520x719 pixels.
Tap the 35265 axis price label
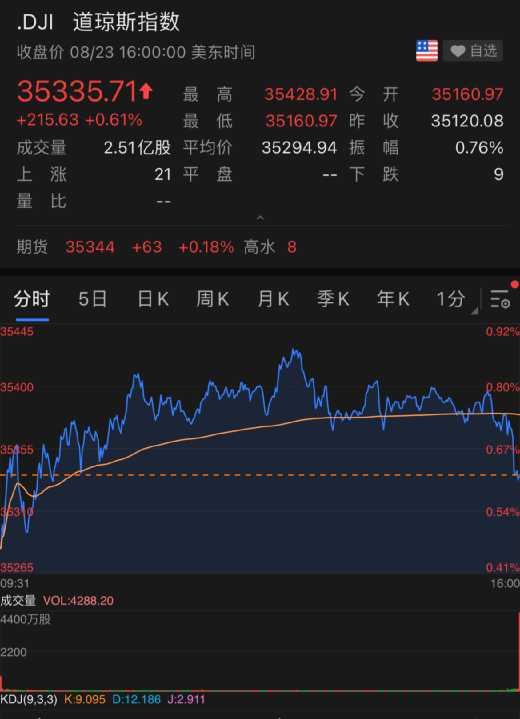coord(17,568)
